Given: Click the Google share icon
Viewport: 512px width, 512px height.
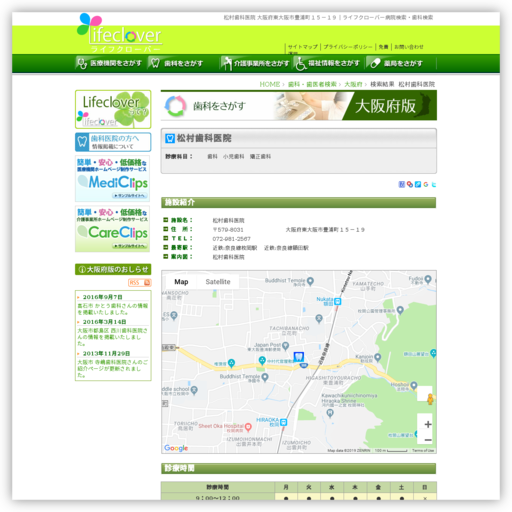Looking at the screenshot, I should (x=426, y=184).
